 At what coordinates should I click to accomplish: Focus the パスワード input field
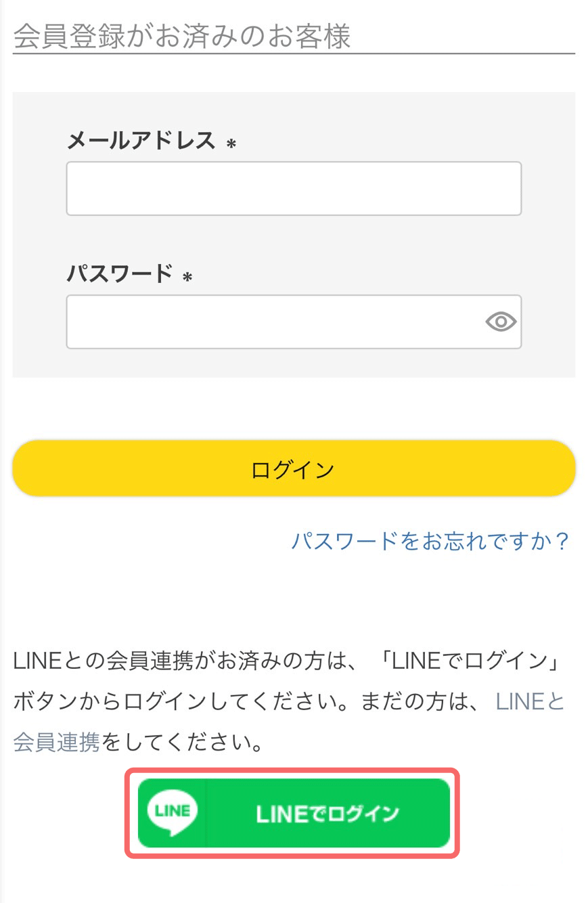click(274, 322)
